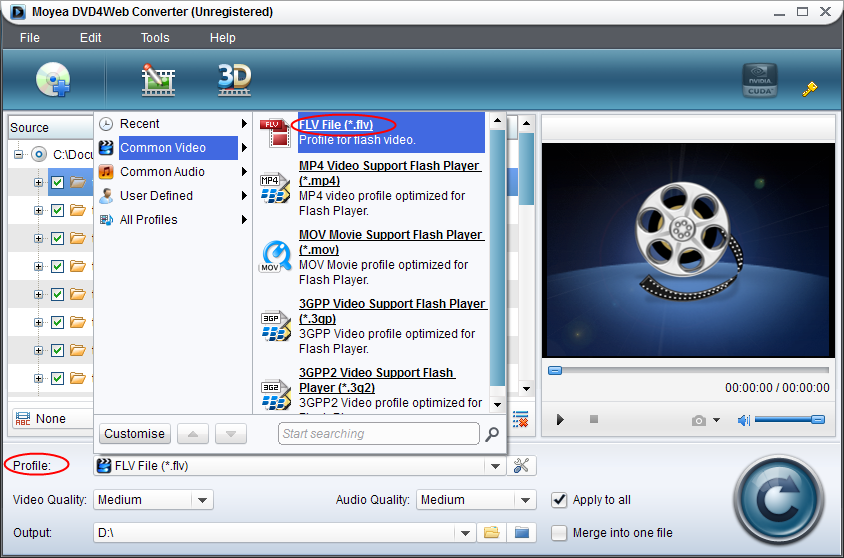Collapse the C:\Docu root tree node
The image size is (844, 558).
click(x=19, y=154)
